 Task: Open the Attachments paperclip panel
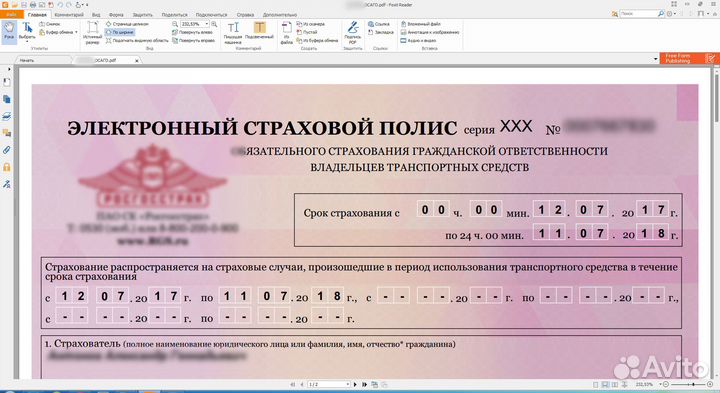(6, 150)
